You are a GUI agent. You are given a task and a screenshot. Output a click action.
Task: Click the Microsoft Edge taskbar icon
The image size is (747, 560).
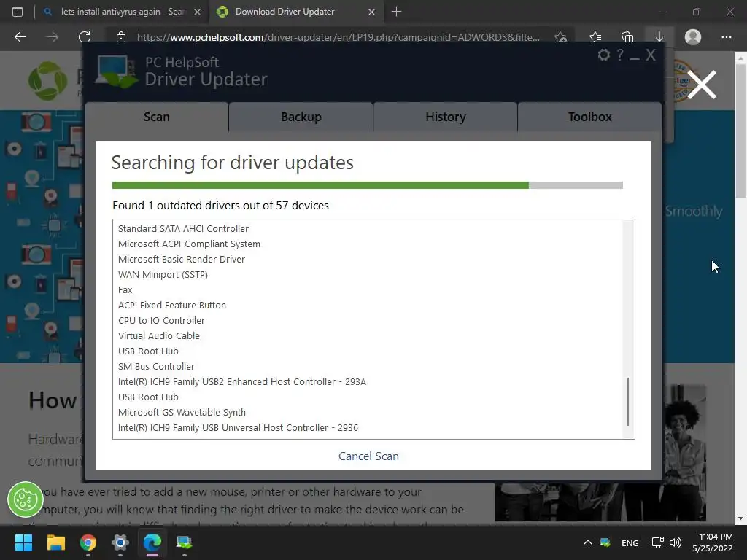pos(152,542)
